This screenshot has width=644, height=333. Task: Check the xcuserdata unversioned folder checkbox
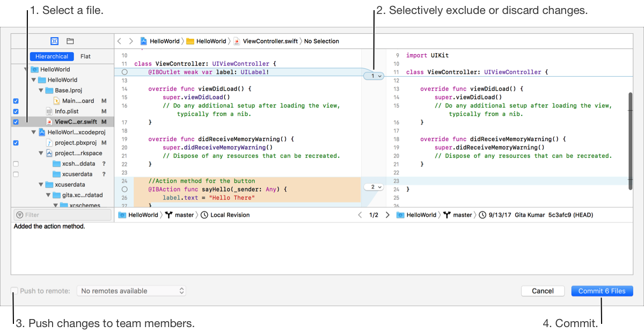pyautogui.click(x=16, y=174)
